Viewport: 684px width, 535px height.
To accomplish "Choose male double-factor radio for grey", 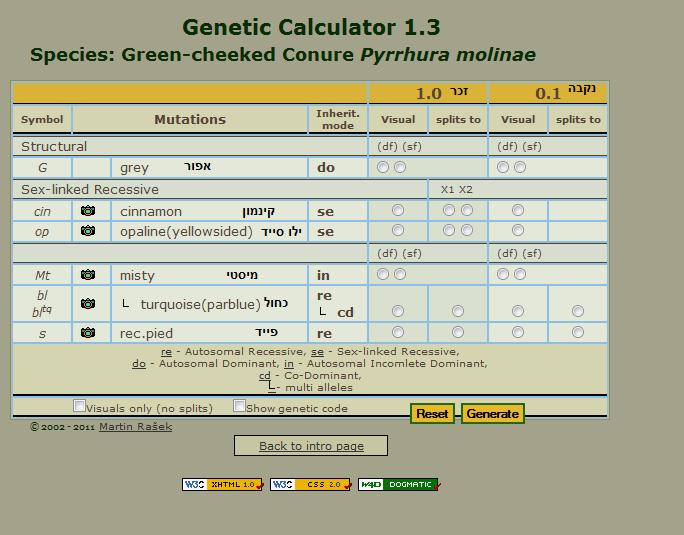I will point(383,168).
